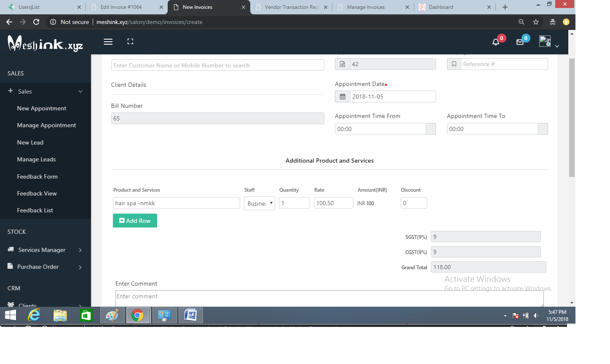The image size is (610, 364).
Task: Click the site info Not secure icon
Action: click(53, 22)
